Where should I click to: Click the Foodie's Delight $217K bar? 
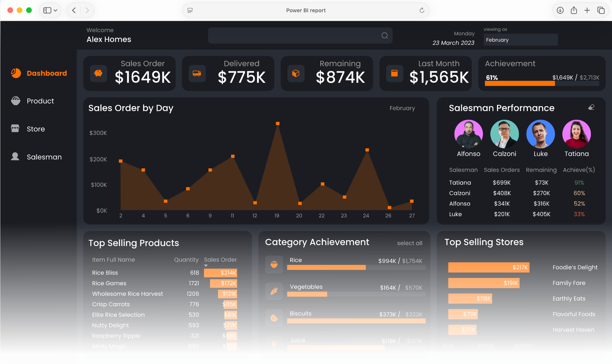489,267
